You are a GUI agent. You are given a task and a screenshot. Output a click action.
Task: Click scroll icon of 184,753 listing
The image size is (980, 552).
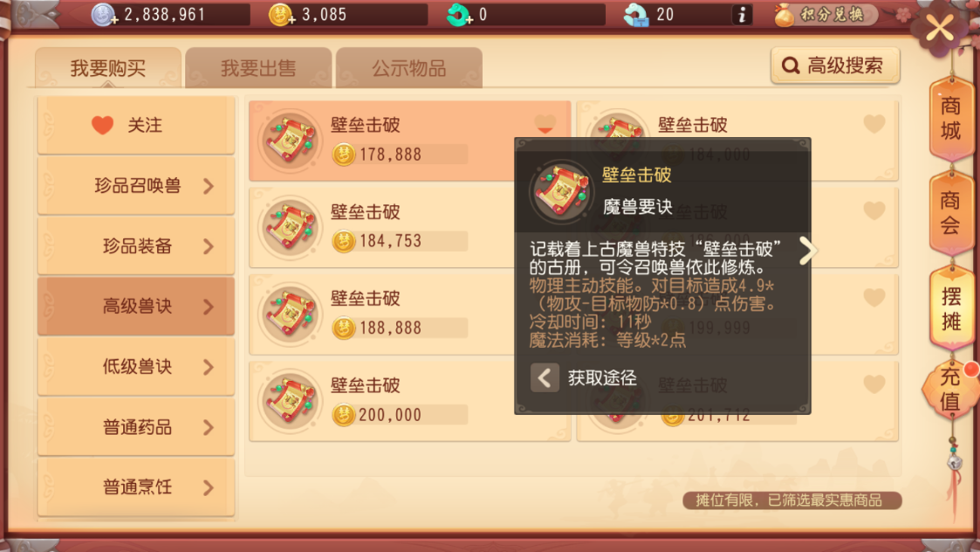point(290,227)
